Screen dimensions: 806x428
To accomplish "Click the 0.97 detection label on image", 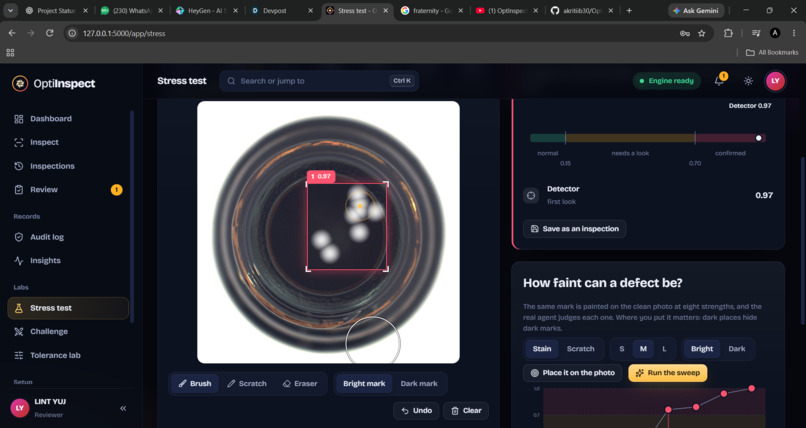I will 321,176.
